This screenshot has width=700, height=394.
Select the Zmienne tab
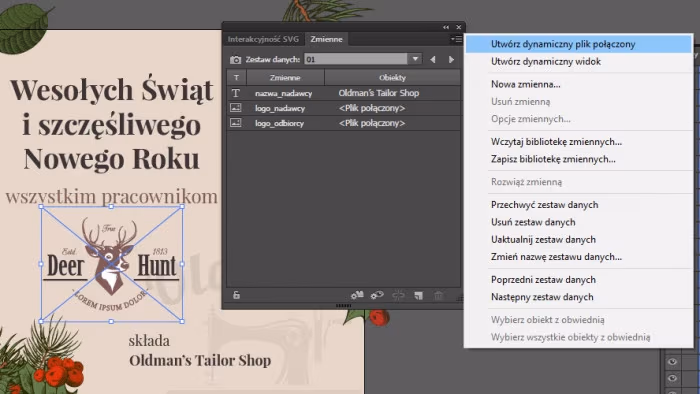pos(326,39)
